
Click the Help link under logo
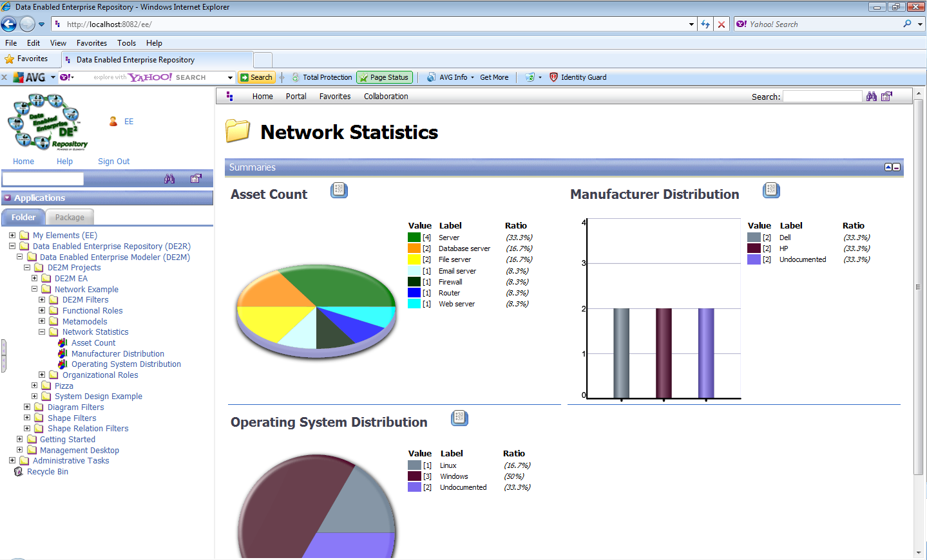[x=64, y=162]
